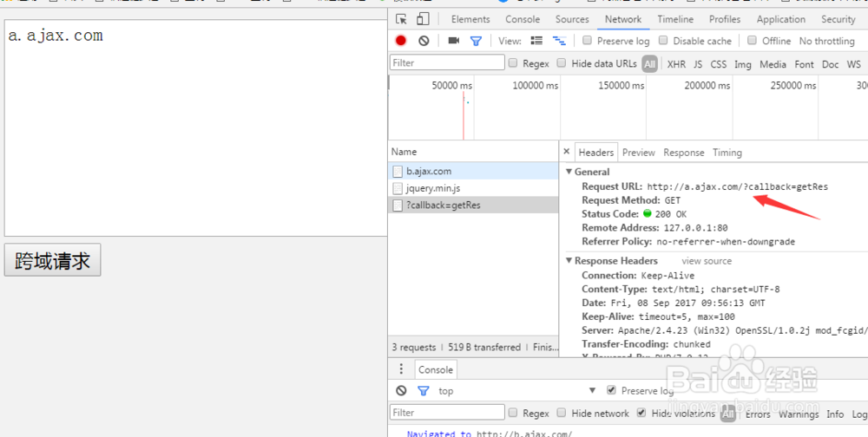868x437 pixels.
Task: Click view source in Response Headers
Action: [x=707, y=260]
